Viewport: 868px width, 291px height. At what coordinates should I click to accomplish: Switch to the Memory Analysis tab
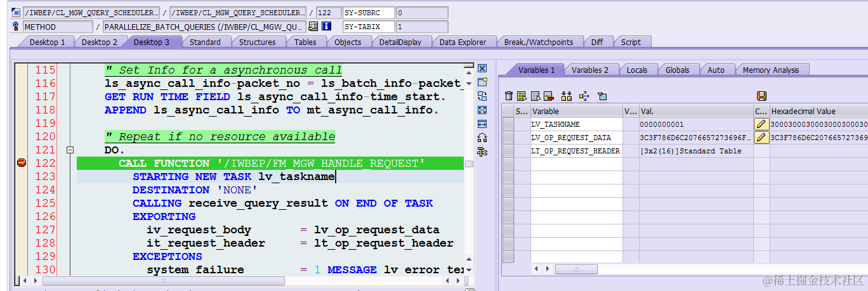click(771, 70)
